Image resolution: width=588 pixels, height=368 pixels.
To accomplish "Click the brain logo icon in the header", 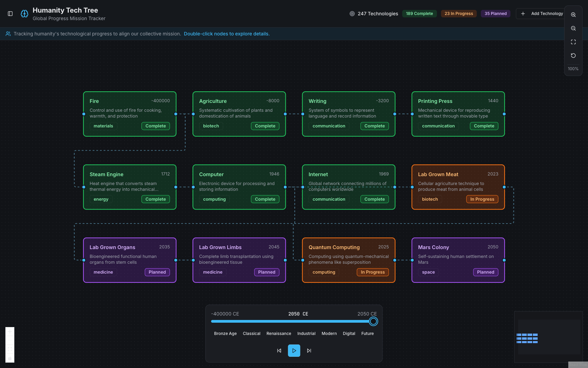I will pos(24,14).
